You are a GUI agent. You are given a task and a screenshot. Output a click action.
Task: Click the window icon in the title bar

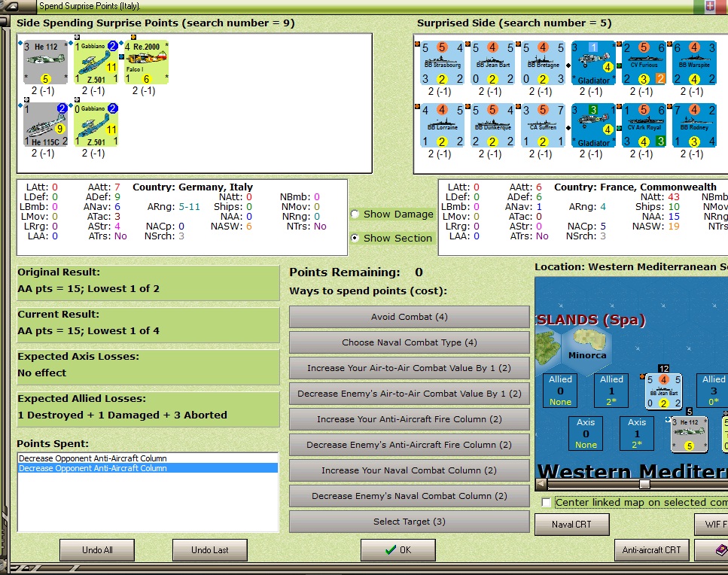tap(11, 5)
